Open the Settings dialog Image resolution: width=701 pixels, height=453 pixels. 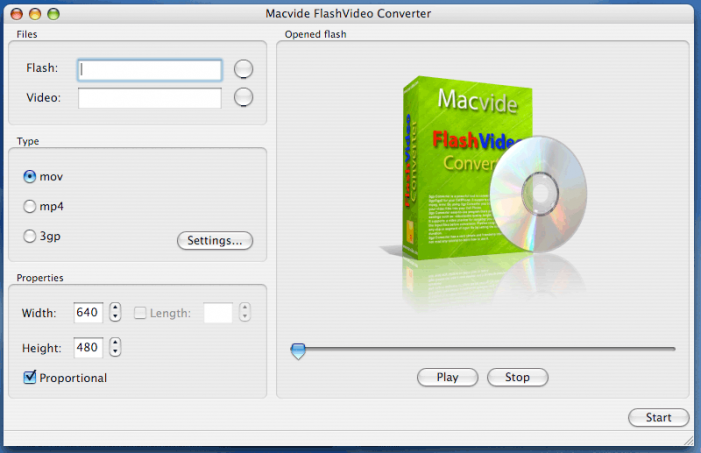coord(215,241)
